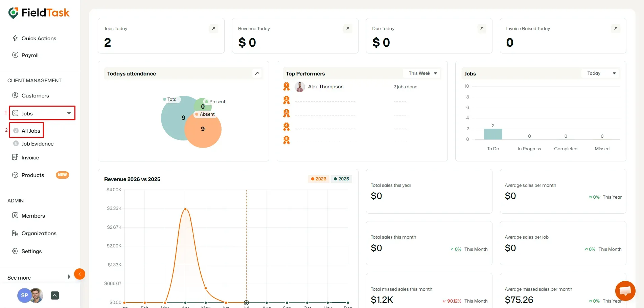Collapse the Jobs menu arrow
The image size is (644, 308).
click(x=69, y=113)
